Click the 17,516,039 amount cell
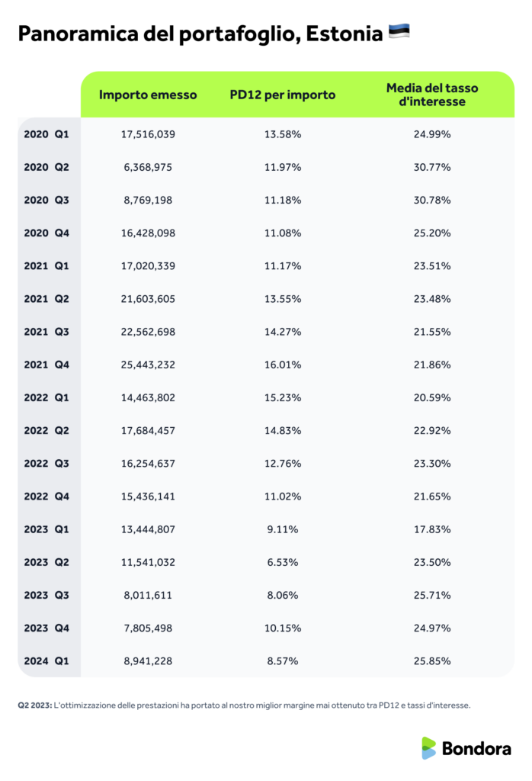Image resolution: width=532 pixels, height=781 pixels. [148, 134]
